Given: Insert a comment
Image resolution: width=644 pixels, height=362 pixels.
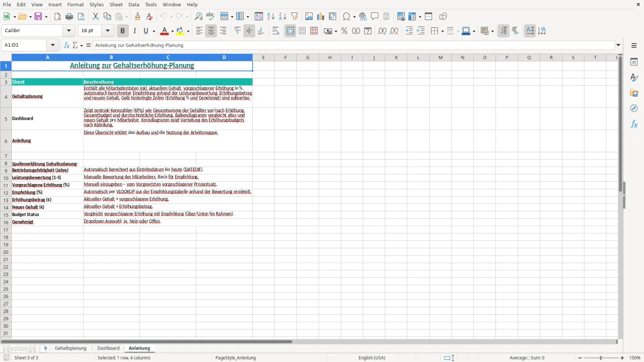Looking at the screenshot, I should click(x=375, y=17).
